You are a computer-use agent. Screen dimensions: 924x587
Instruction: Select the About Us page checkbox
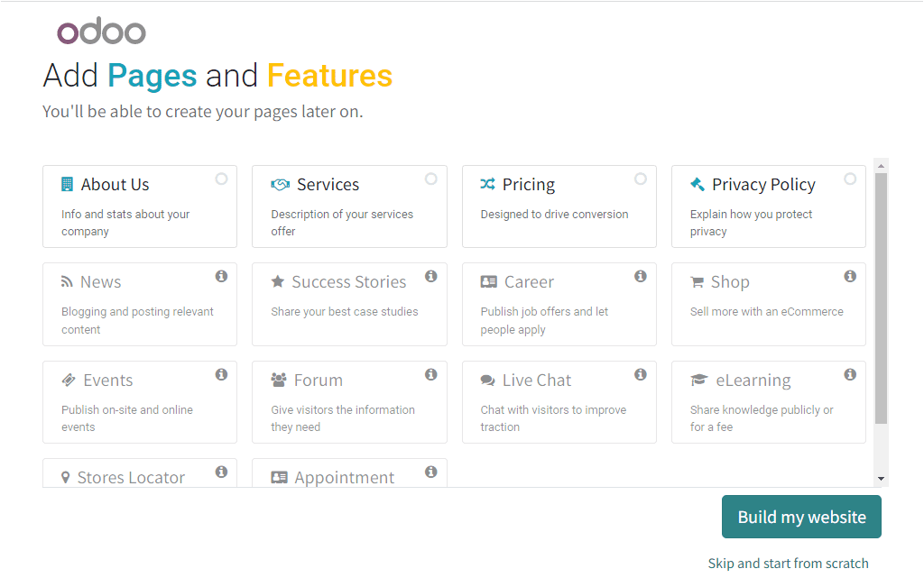(x=221, y=179)
